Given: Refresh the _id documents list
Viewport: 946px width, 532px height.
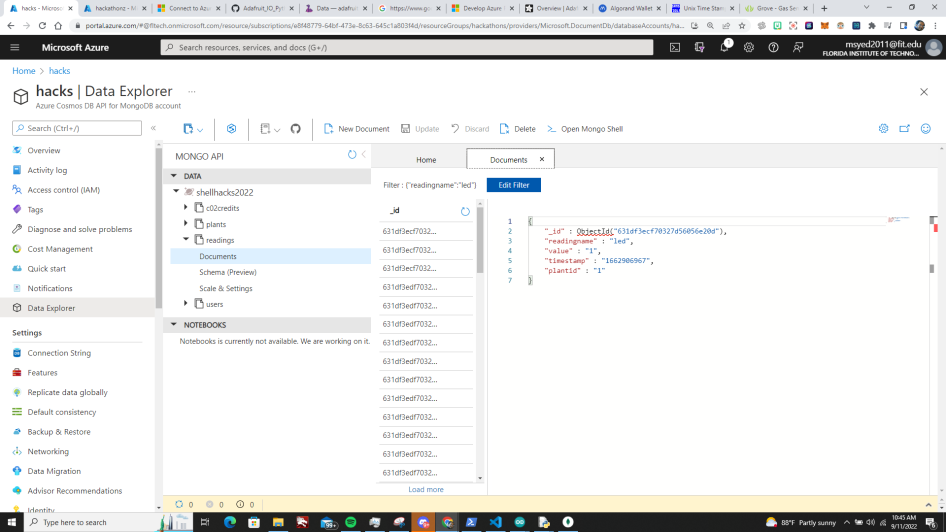Looking at the screenshot, I should point(465,211).
